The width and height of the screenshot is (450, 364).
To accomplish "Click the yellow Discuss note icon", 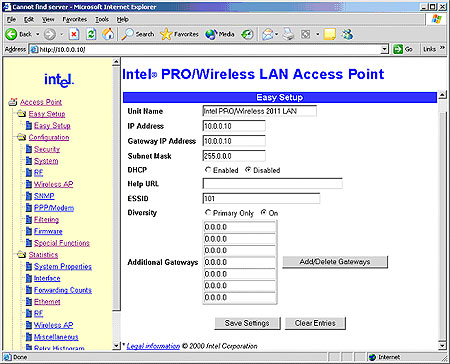I will click(x=329, y=34).
